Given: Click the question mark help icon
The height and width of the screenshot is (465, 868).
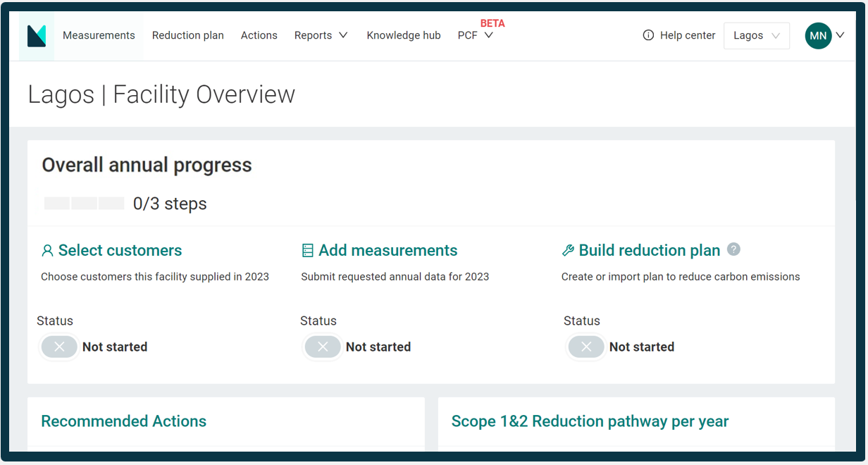Looking at the screenshot, I should click(x=733, y=249).
